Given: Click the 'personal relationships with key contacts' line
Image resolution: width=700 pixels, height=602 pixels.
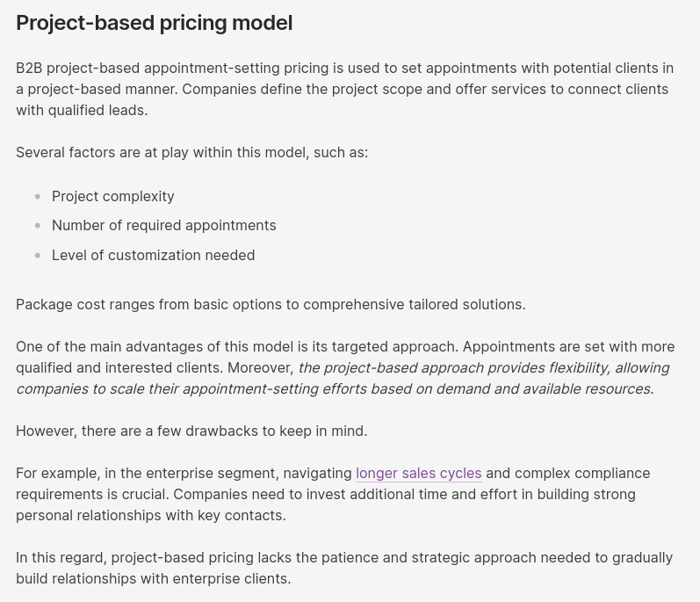Looking at the screenshot, I should [x=150, y=515].
